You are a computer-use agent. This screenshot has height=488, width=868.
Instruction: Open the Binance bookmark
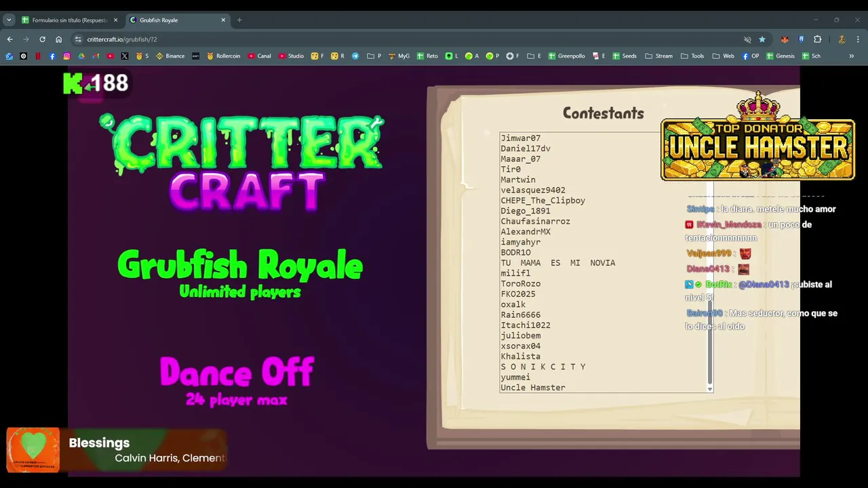pos(170,56)
